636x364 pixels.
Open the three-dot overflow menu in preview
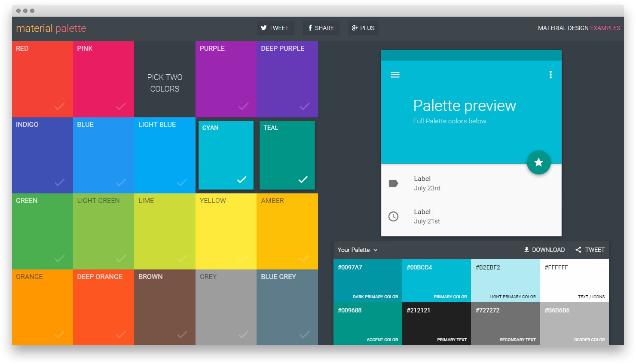coord(550,75)
